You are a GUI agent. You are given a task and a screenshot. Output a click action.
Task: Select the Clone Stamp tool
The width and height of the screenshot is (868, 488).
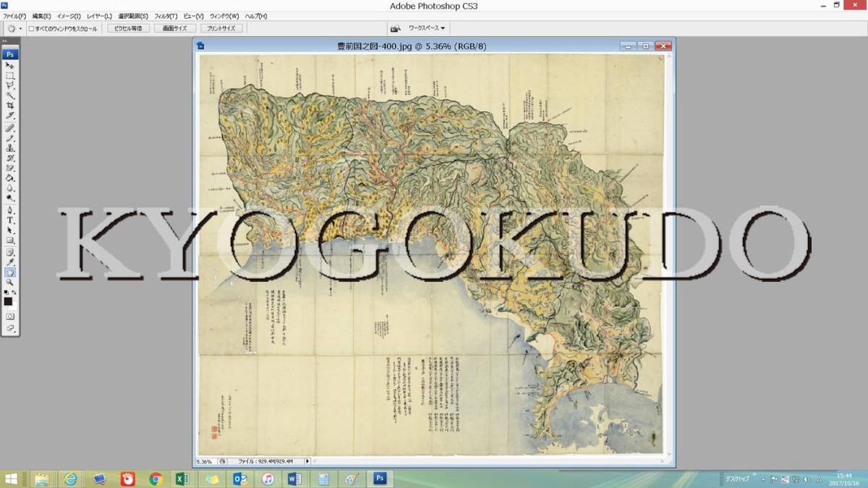pyautogui.click(x=10, y=148)
